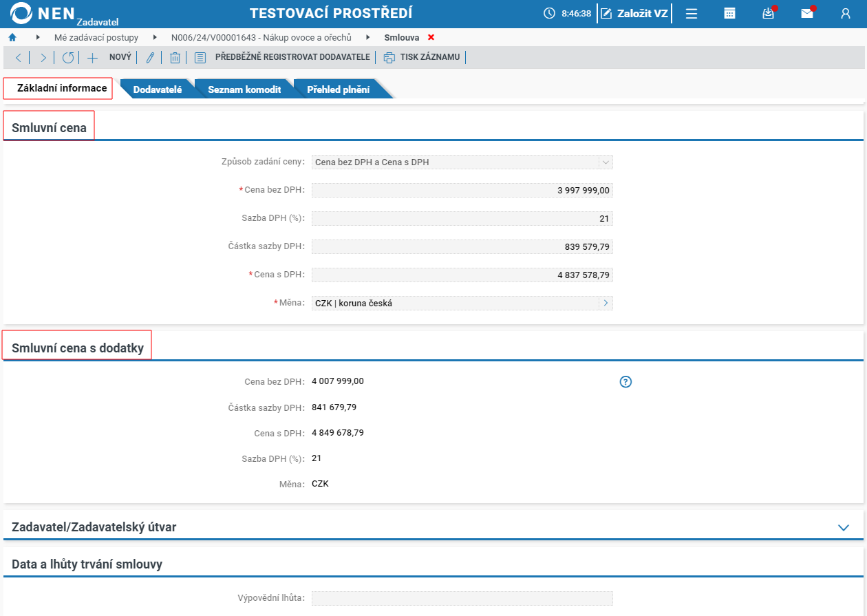Click the Založit VZ button
The width and height of the screenshot is (867, 616).
634,13
